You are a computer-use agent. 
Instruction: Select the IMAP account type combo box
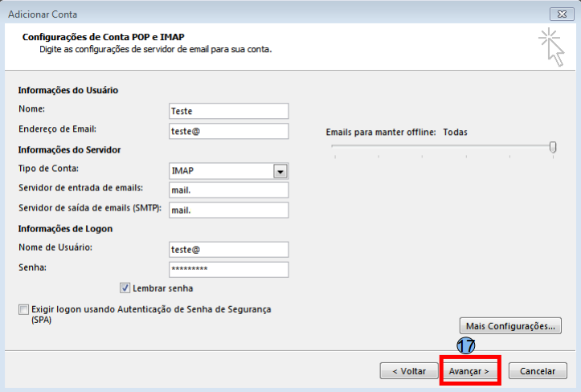221,171
